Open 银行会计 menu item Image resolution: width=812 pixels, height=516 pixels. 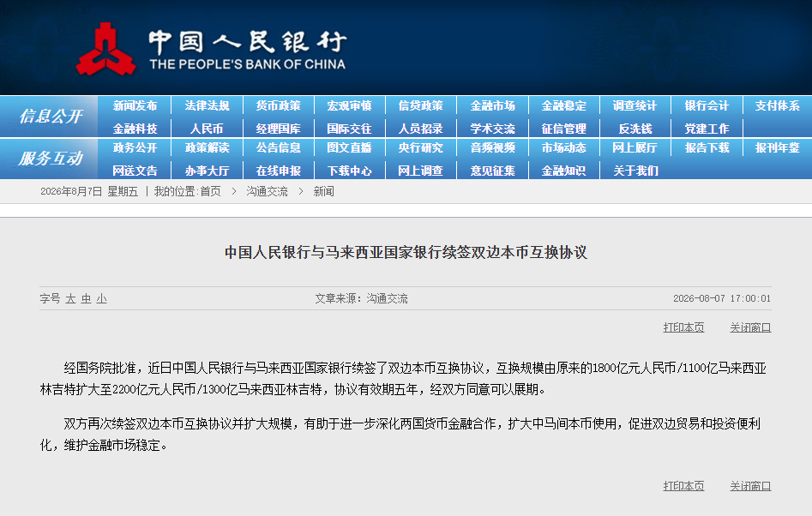[707, 106]
